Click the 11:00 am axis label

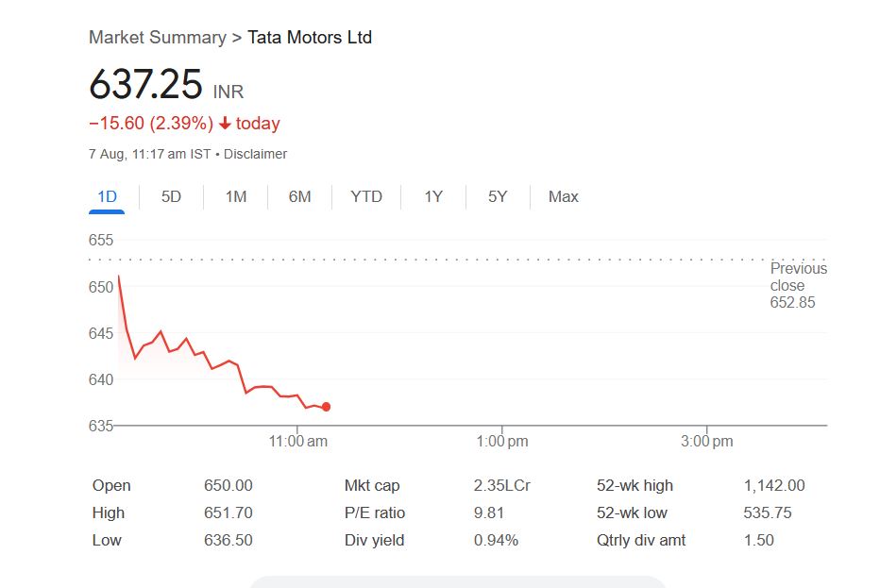(298, 442)
